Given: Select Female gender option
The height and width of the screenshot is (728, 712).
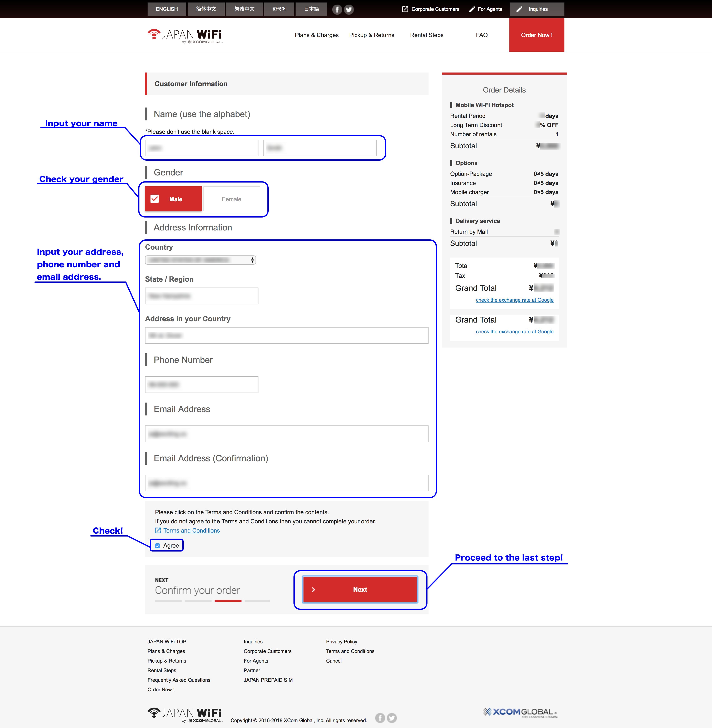Looking at the screenshot, I should (232, 199).
